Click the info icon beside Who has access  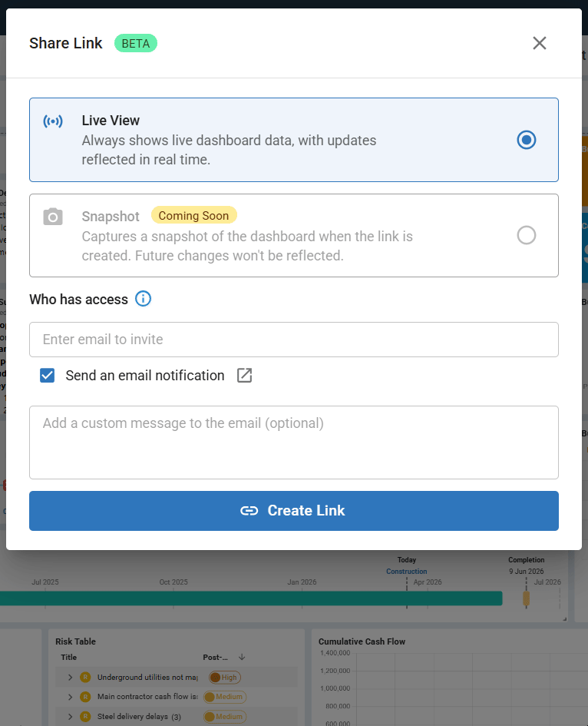pyautogui.click(x=144, y=299)
